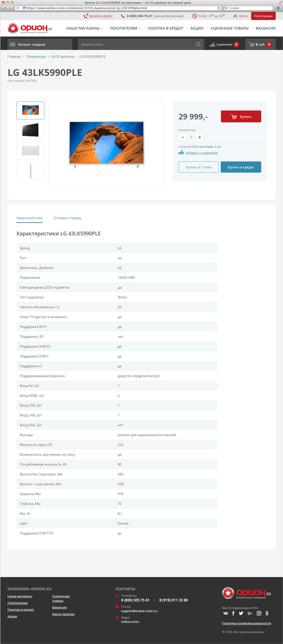
Task: Expand the Покупателям dropdown menu
Action: [125, 28]
